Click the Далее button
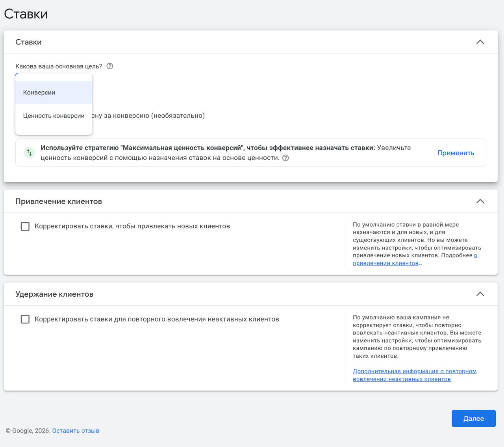Image resolution: width=504 pixels, height=447 pixels. click(x=474, y=418)
